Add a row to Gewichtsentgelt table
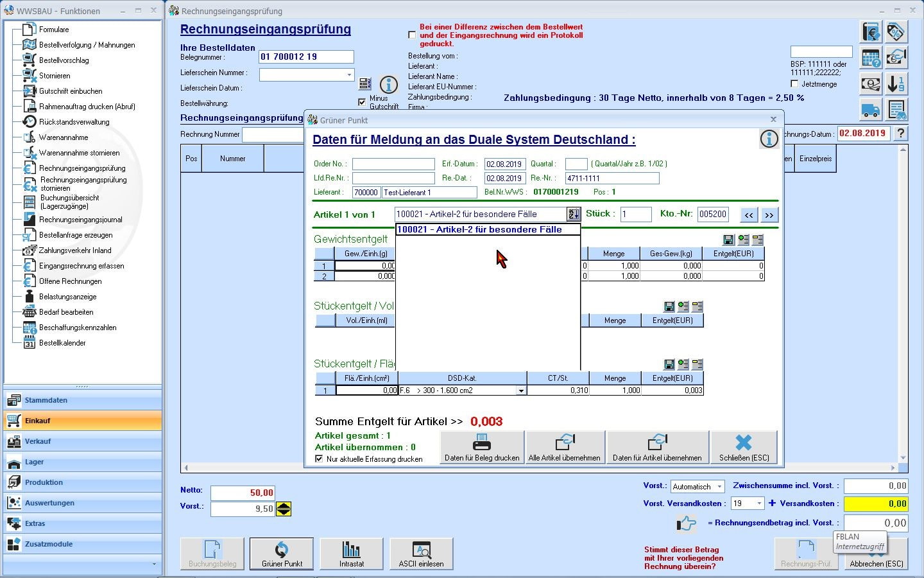Viewport: 924px width, 578px height. (743, 240)
